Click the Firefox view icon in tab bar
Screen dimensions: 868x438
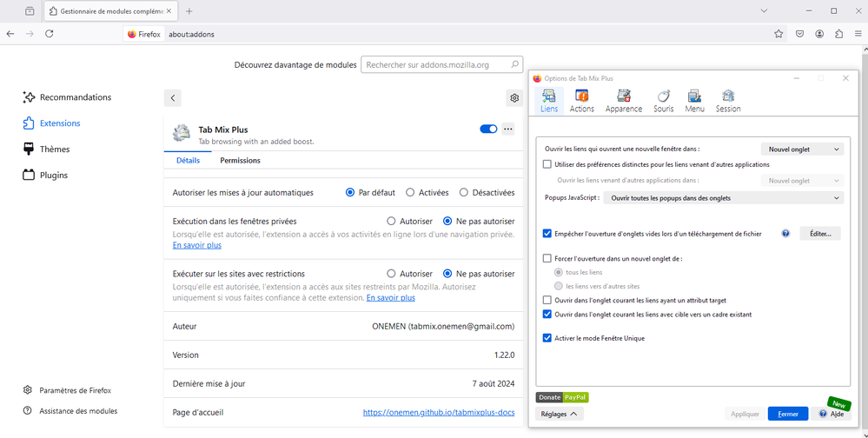coord(30,11)
